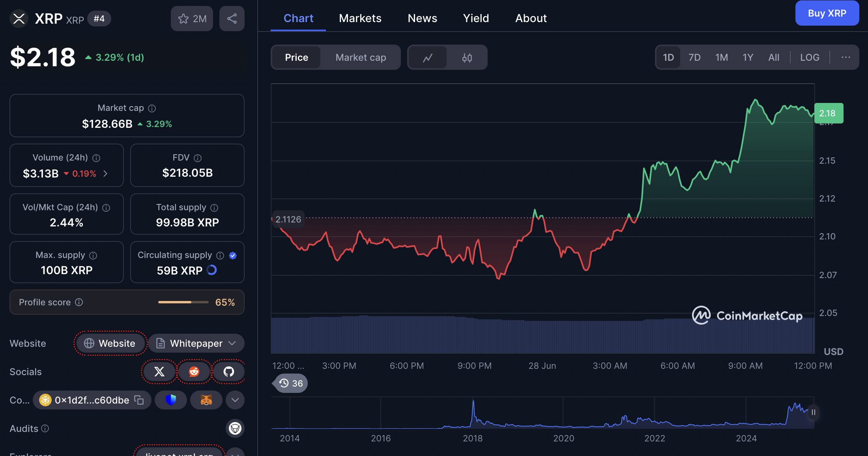The height and width of the screenshot is (456, 868).
Task: Click the FDV info icon
Action: click(x=198, y=158)
